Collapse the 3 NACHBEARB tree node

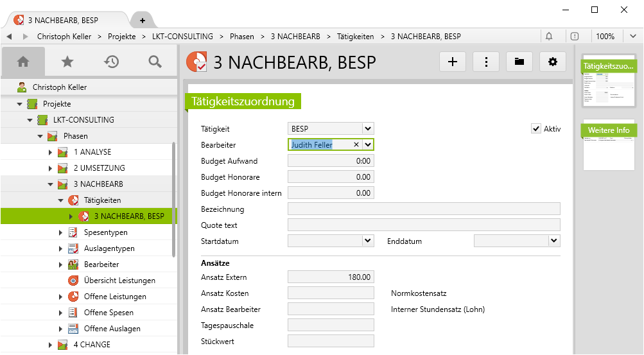pyautogui.click(x=51, y=184)
